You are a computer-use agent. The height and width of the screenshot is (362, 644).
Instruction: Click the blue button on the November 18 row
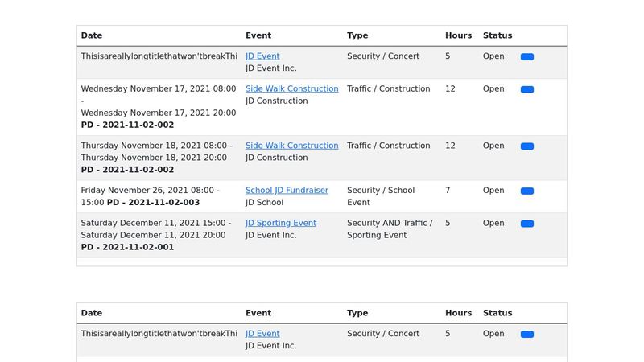(x=527, y=146)
